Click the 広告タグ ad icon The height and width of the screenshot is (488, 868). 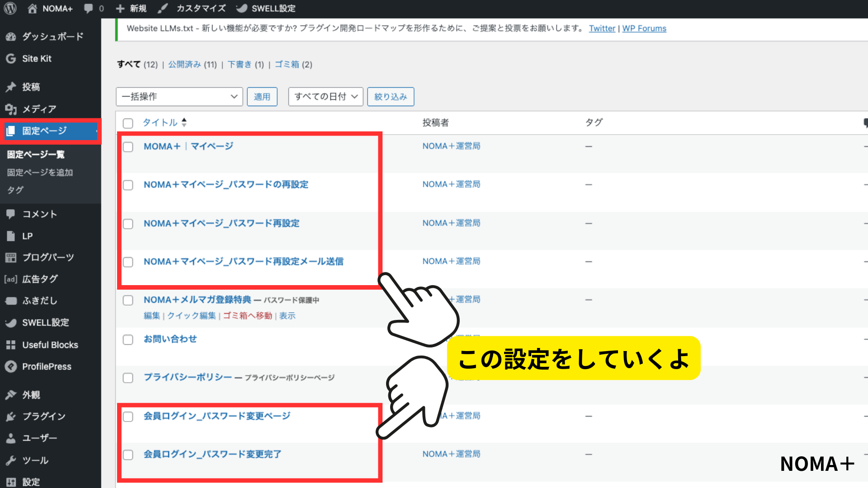point(11,279)
